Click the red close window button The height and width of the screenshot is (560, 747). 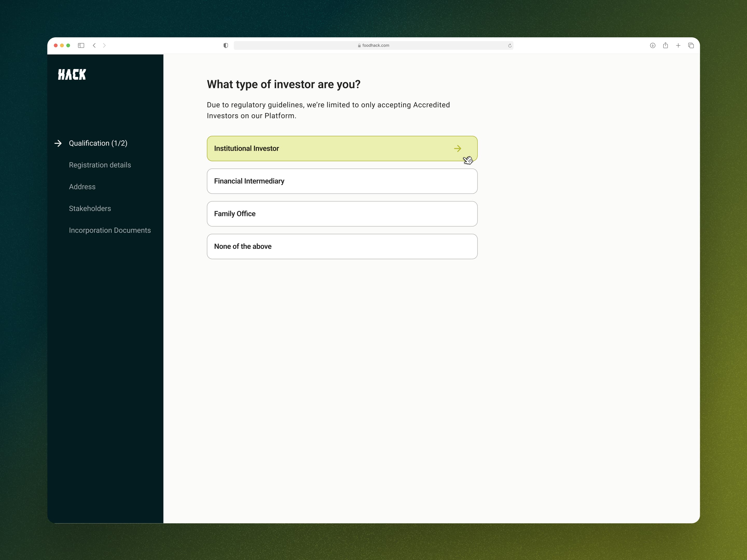[x=56, y=45]
